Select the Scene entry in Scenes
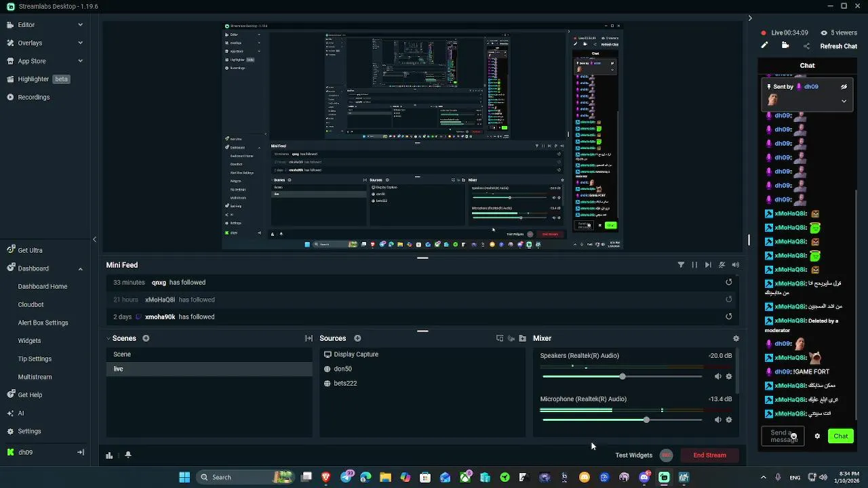Image resolution: width=868 pixels, height=488 pixels. [x=209, y=354]
